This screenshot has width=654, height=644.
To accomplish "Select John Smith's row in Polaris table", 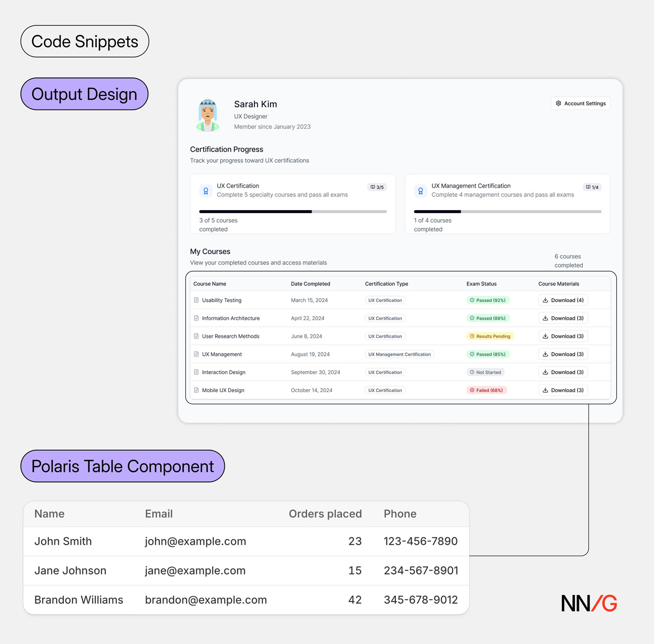I will (x=189, y=541).
